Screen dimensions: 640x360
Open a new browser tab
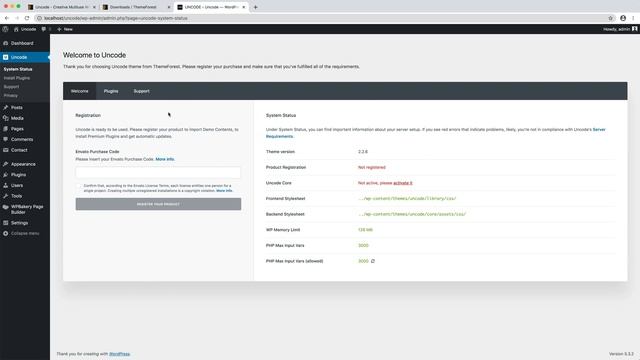coord(256,7)
